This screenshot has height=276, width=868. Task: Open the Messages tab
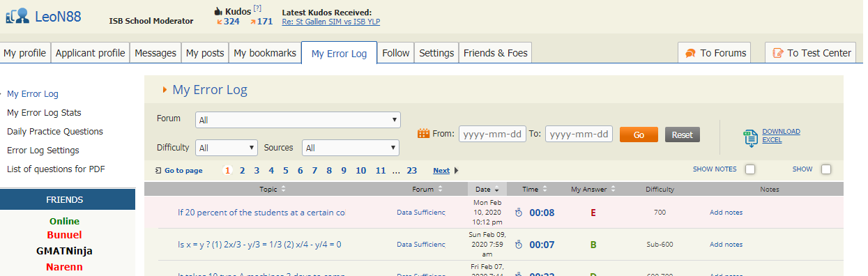point(155,53)
